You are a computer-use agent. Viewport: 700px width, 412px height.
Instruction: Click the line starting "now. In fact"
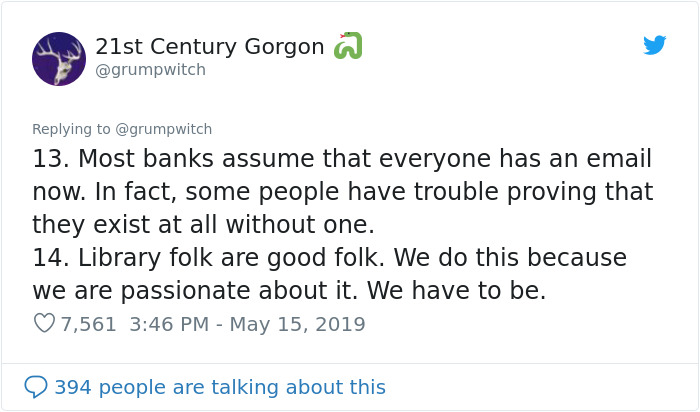coord(343,192)
